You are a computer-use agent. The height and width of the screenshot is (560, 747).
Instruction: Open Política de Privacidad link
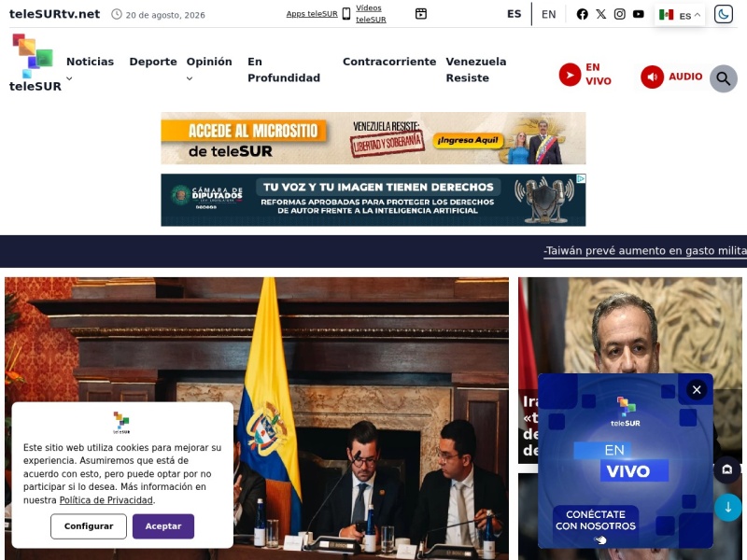point(106,500)
